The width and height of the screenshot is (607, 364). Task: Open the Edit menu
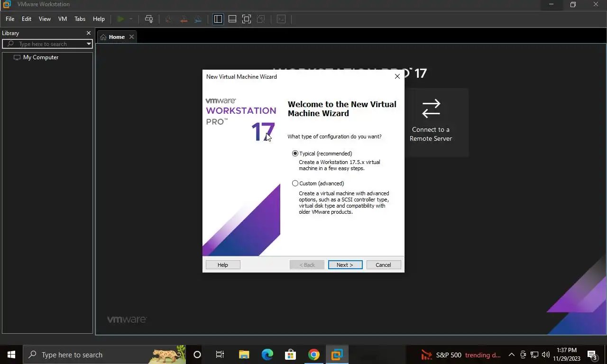(27, 19)
